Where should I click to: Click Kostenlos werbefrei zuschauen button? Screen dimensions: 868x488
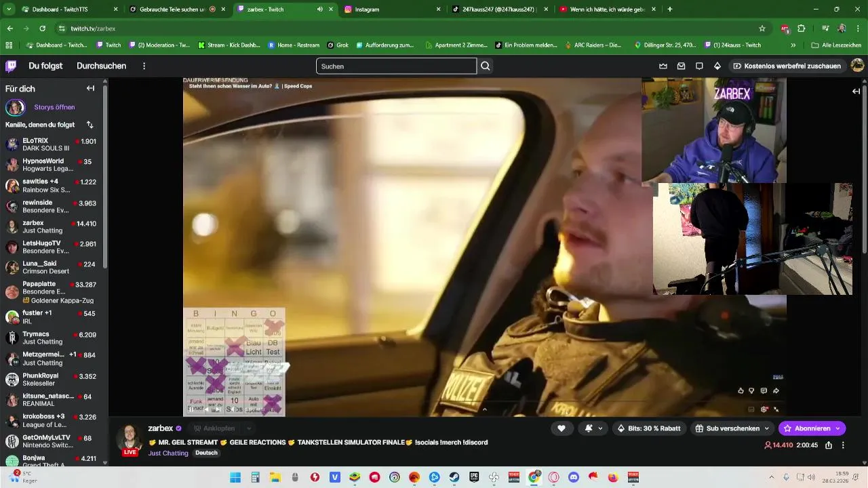tap(787, 66)
